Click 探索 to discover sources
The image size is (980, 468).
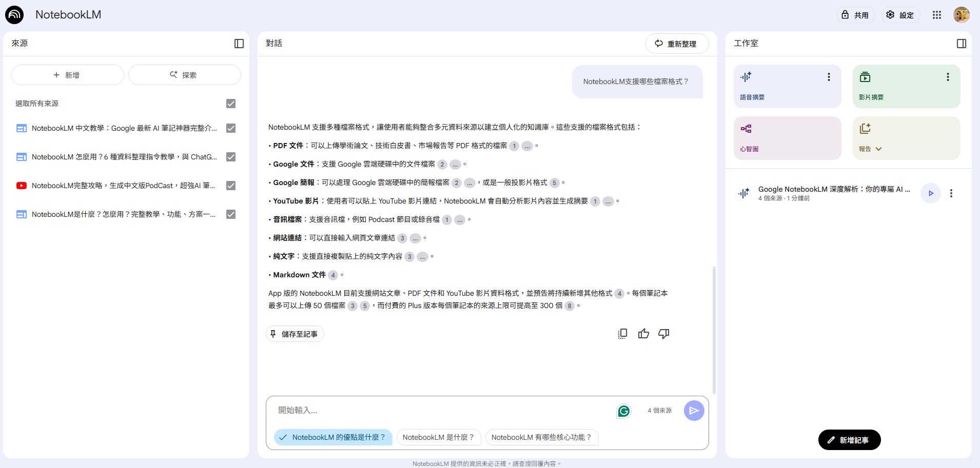[184, 75]
